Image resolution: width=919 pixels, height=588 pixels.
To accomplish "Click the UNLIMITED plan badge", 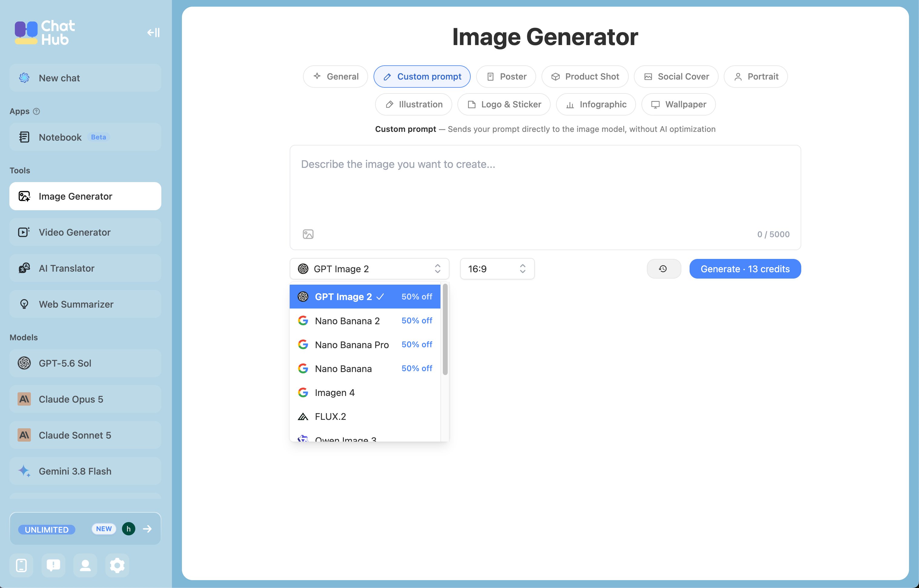I will 47,530.
